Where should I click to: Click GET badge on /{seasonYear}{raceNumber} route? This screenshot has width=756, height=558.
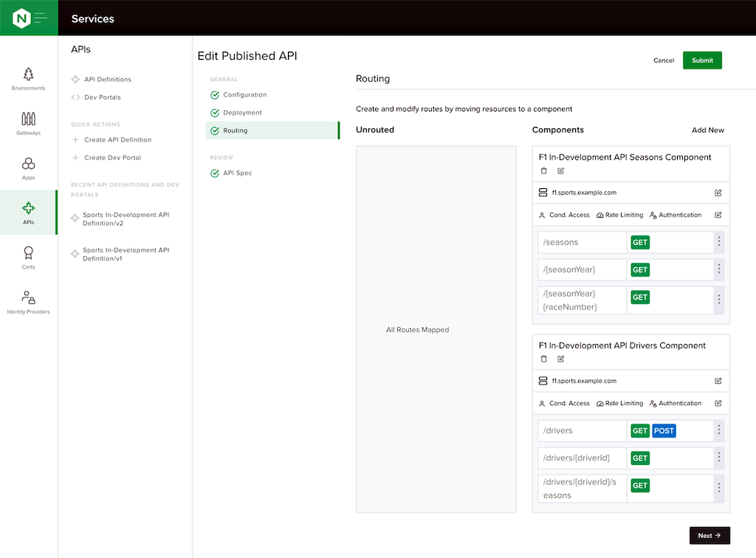tap(640, 297)
